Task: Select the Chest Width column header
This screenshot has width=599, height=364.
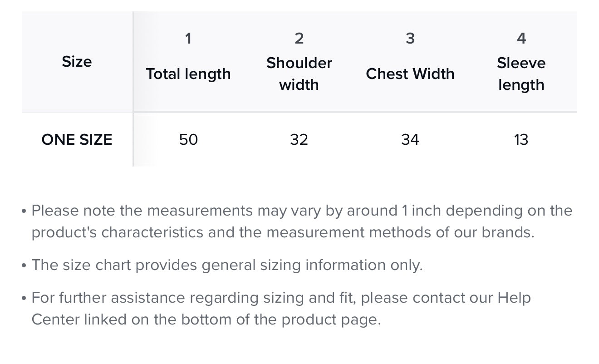Action: click(x=410, y=74)
